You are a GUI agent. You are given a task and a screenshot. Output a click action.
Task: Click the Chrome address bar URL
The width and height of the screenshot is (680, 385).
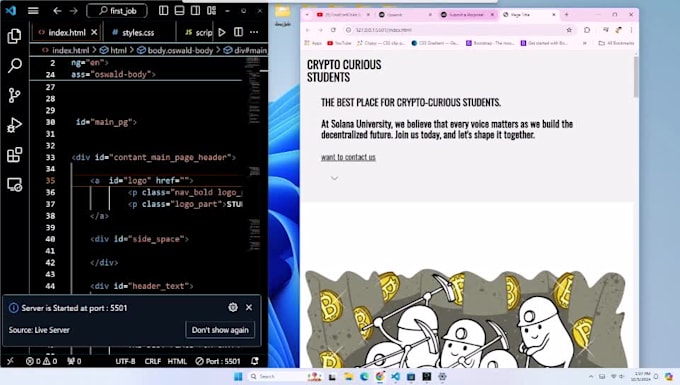point(384,30)
